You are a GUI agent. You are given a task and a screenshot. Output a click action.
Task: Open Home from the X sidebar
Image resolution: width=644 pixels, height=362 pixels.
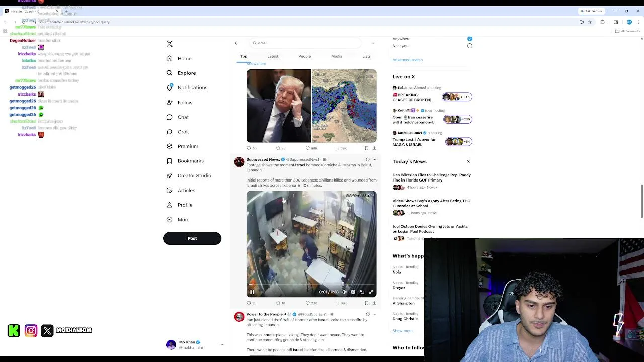(179, 59)
